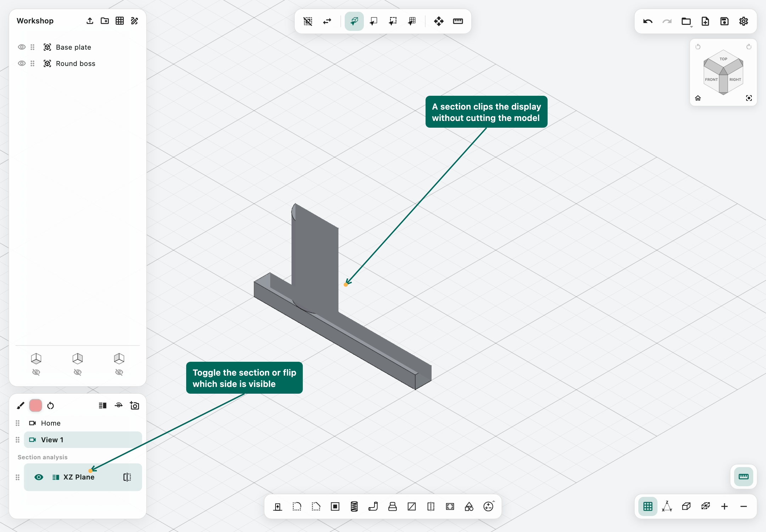Click the export upload icon in Workshop

(90, 21)
